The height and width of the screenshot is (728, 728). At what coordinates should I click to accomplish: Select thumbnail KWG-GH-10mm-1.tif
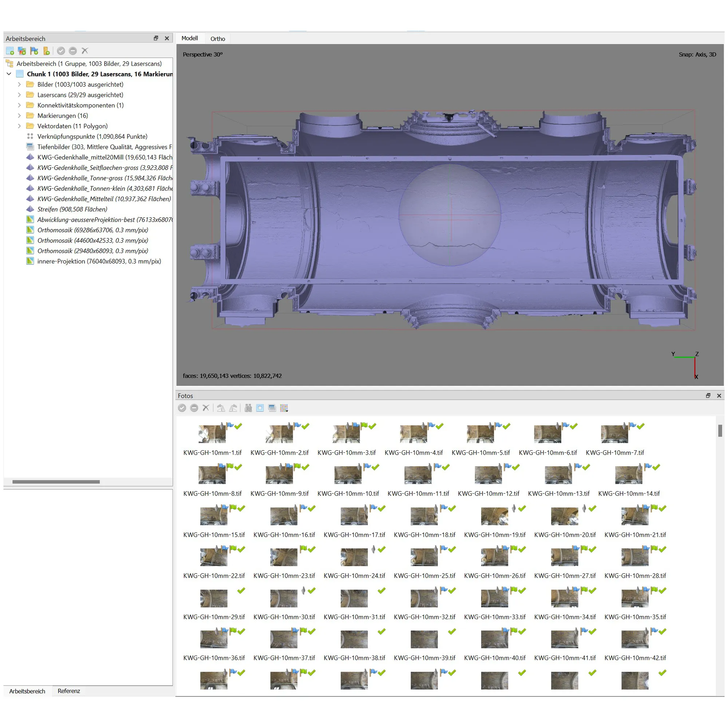pyautogui.click(x=212, y=434)
